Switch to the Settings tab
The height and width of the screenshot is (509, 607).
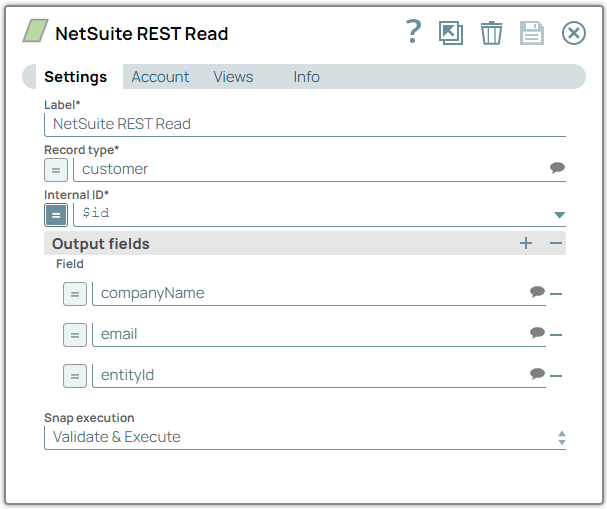(x=75, y=77)
